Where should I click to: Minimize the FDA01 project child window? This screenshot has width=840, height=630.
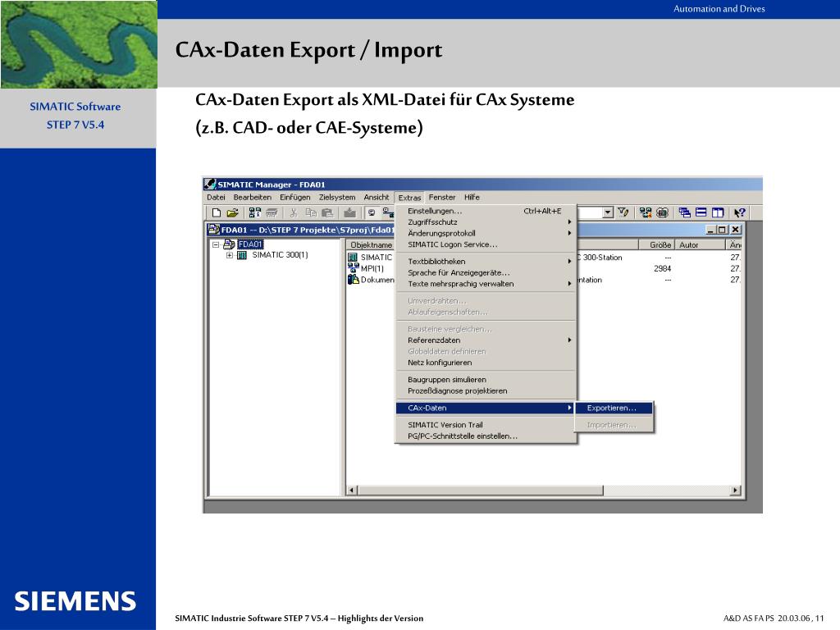click(x=711, y=230)
